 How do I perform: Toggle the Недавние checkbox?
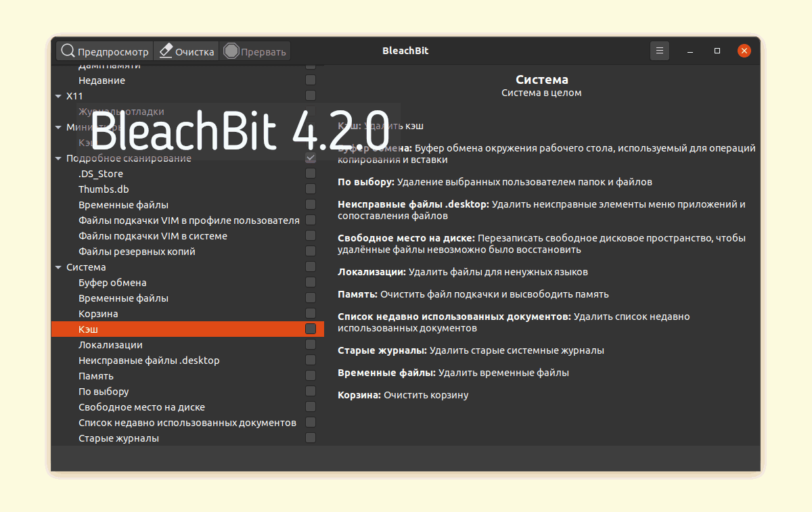[x=311, y=80]
